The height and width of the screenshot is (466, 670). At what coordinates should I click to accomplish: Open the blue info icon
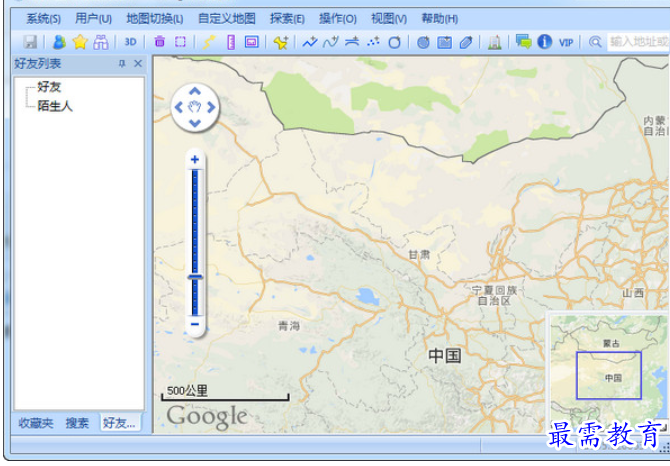[544, 41]
